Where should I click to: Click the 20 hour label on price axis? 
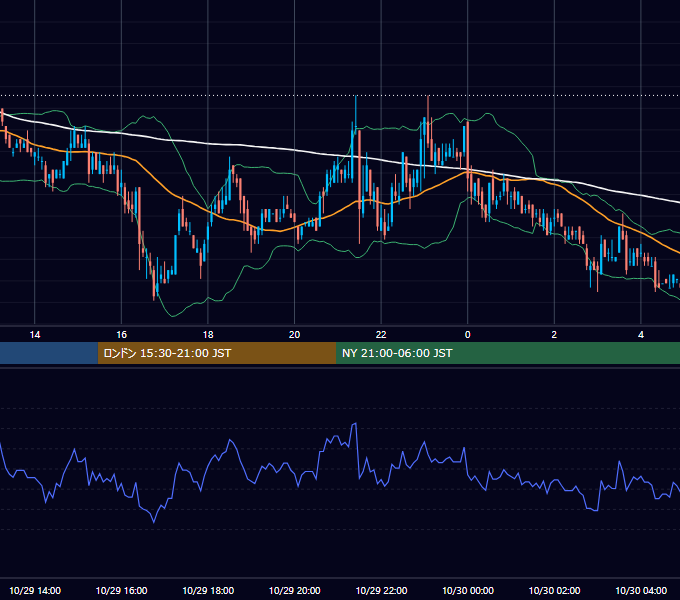[x=294, y=335]
